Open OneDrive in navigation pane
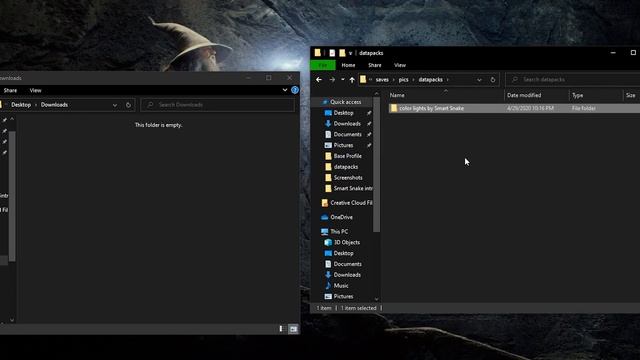Viewport: 640px width, 360px height. (x=341, y=217)
